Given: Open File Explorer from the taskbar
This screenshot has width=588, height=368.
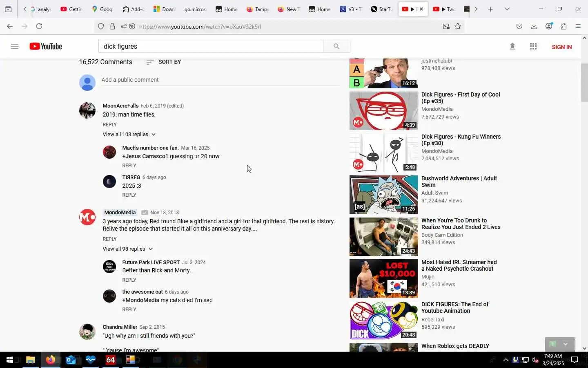Looking at the screenshot, I should tap(30, 360).
